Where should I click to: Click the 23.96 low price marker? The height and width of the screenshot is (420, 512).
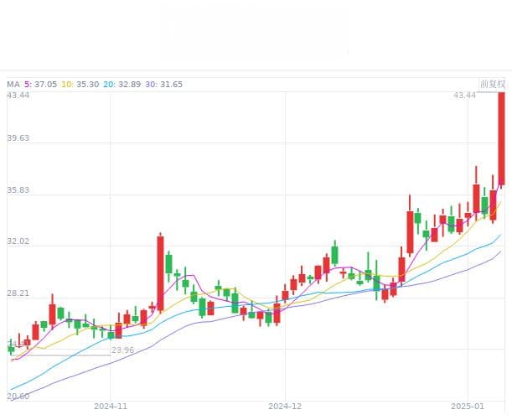(x=123, y=350)
